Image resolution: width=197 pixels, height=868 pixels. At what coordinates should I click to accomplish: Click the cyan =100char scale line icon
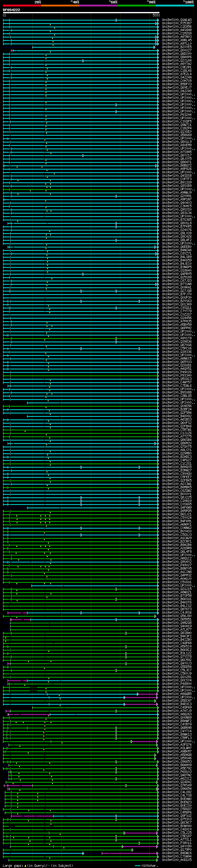click(137, 865)
